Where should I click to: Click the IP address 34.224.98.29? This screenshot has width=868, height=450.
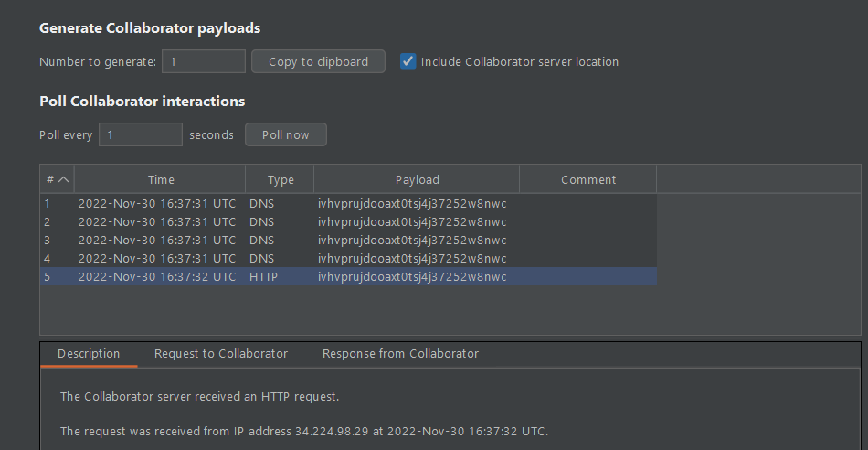point(332,431)
